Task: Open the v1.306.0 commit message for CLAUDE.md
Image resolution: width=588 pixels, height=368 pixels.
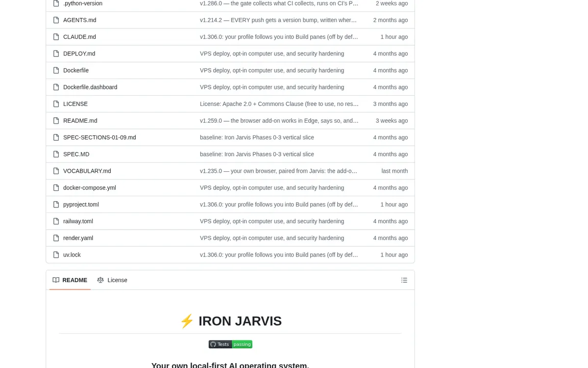Action: pos(279,37)
